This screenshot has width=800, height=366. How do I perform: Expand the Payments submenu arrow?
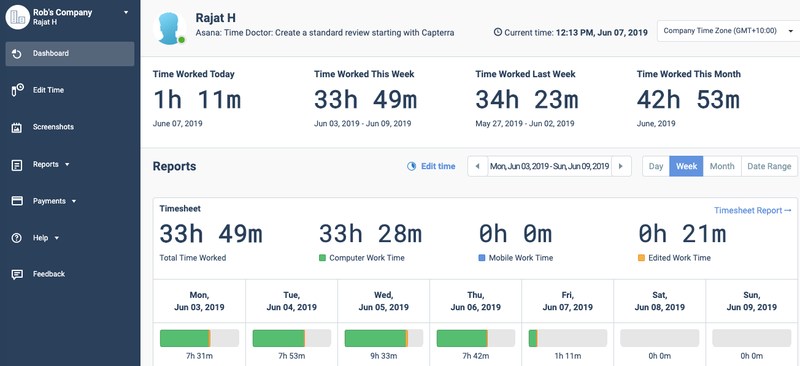pyautogui.click(x=74, y=202)
